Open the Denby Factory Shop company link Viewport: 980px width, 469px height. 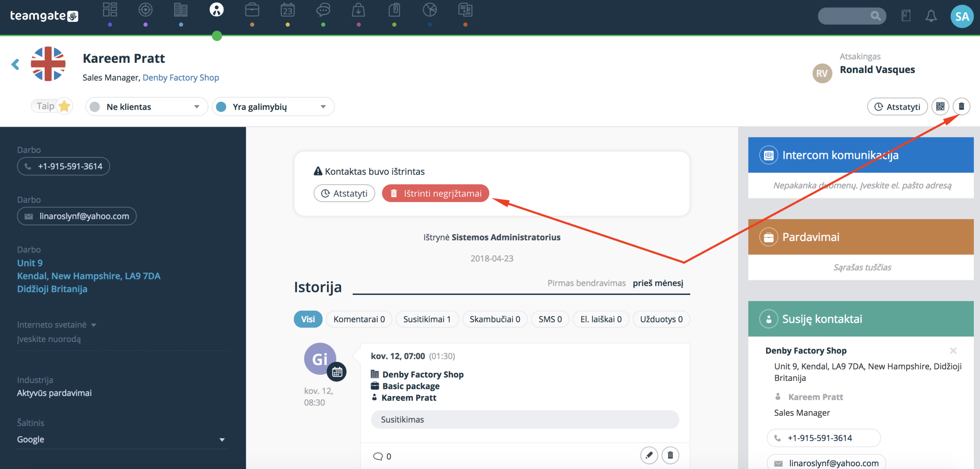pyautogui.click(x=181, y=78)
